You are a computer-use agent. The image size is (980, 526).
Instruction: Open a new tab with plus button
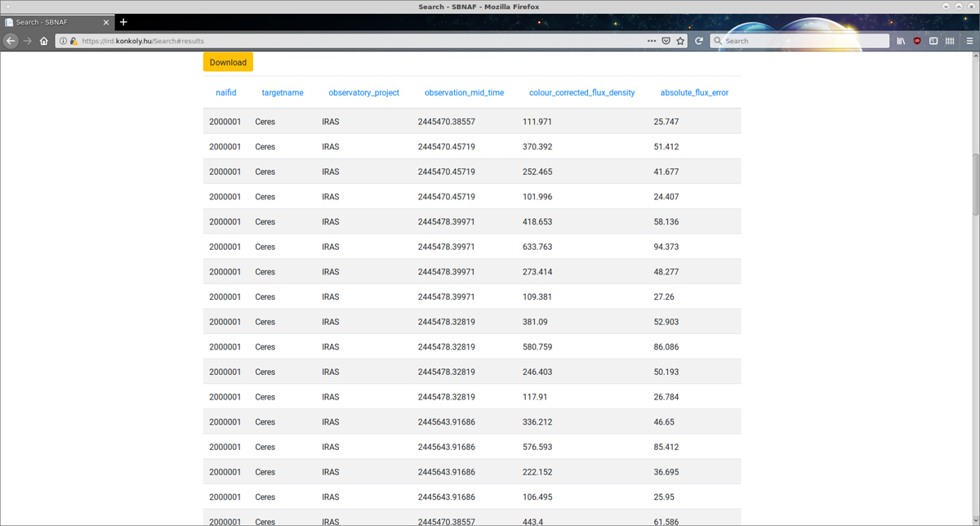pos(123,22)
